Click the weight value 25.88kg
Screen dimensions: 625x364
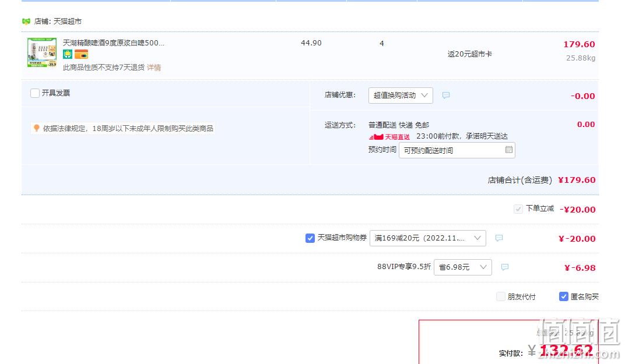coord(581,58)
